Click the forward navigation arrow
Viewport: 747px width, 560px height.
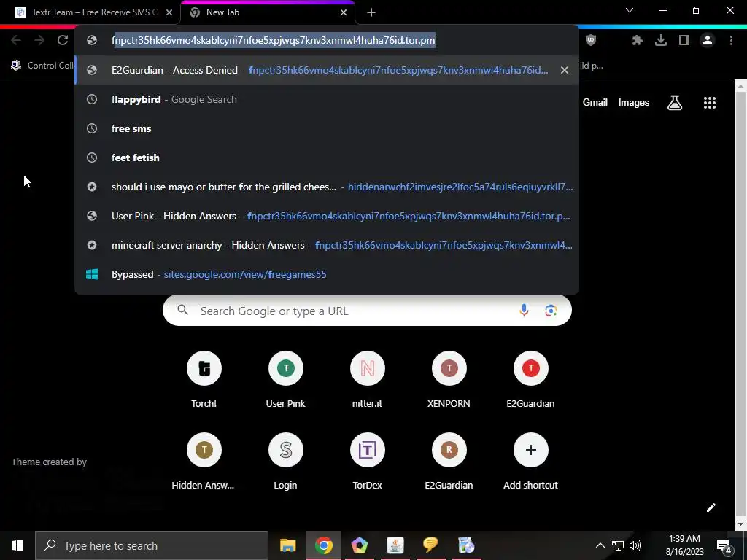pos(39,41)
